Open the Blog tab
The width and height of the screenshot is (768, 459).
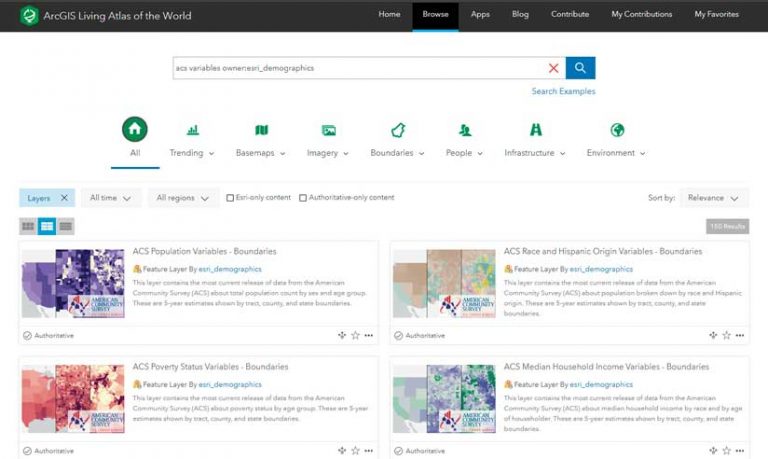(x=520, y=15)
